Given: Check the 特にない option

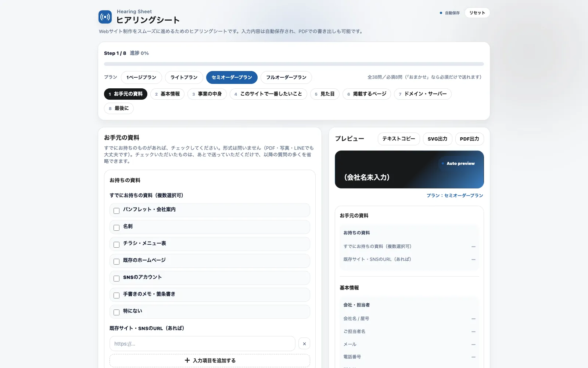Looking at the screenshot, I should point(116,312).
